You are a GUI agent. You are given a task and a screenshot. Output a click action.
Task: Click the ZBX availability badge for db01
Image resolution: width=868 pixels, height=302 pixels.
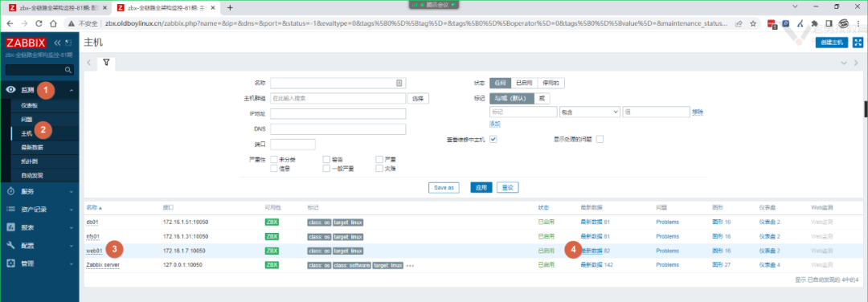272,222
